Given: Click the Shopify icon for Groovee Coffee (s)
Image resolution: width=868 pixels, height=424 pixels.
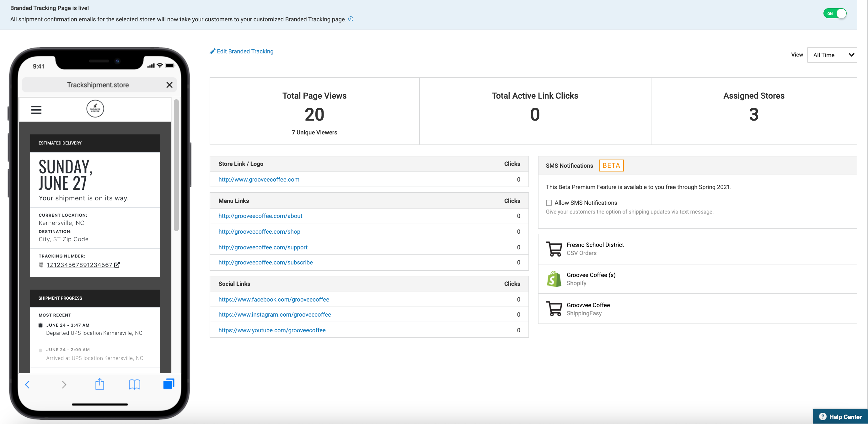Looking at the screenshot, I should 554,279.
